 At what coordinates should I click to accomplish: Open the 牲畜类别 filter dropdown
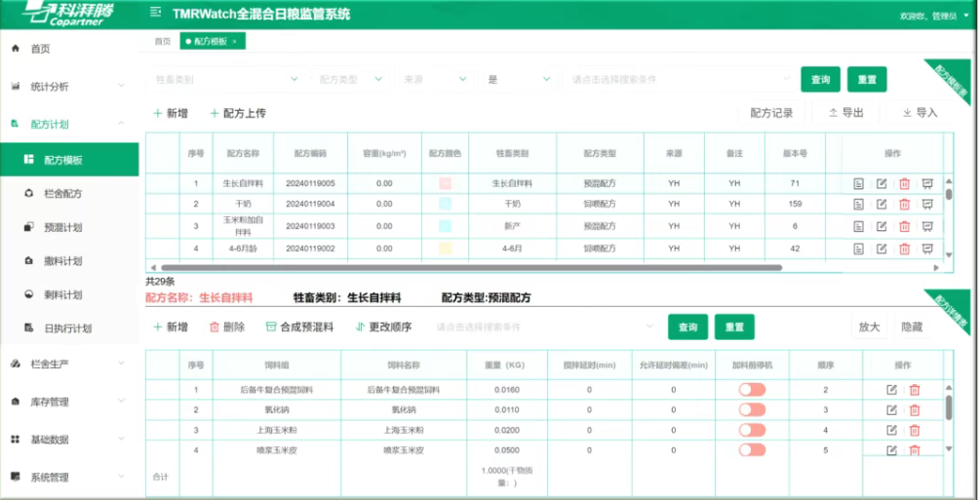click(x=226, y=79)
